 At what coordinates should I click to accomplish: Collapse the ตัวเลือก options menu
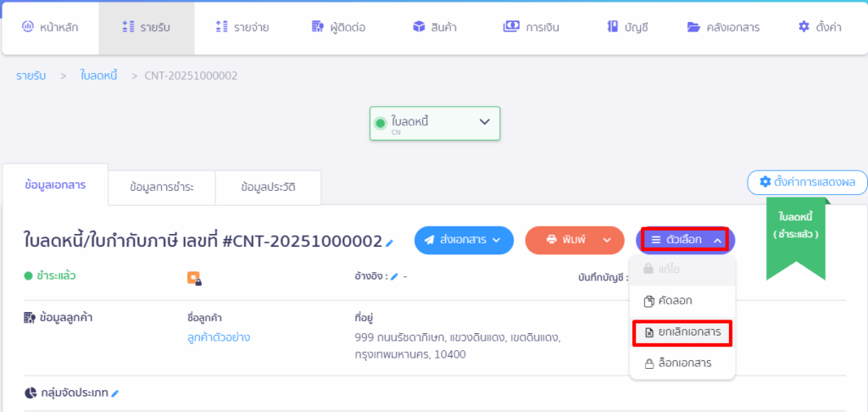685,240
